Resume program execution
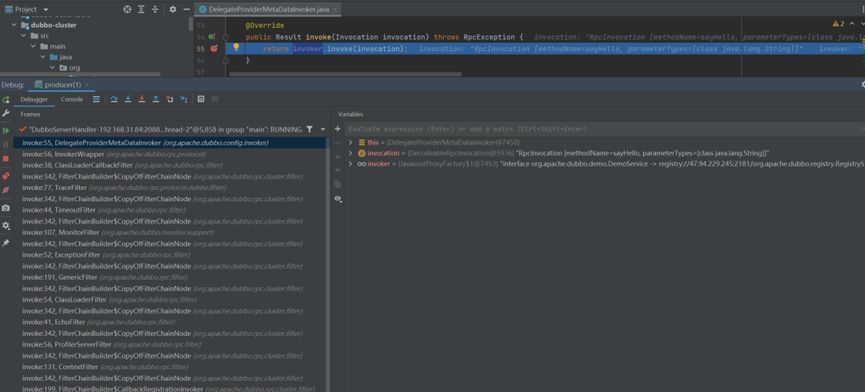Screen dimensions: 865x392 tap(6, 131)
